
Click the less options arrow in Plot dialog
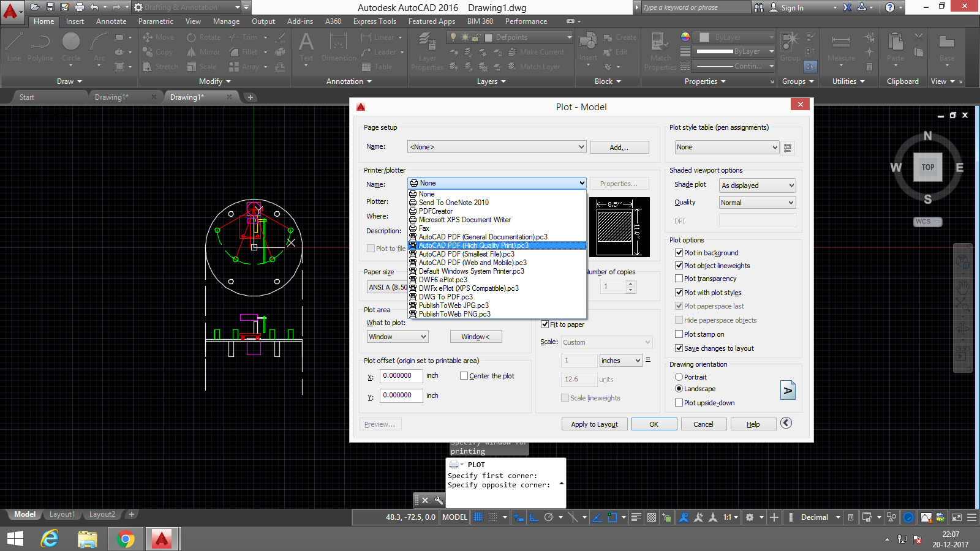[x=786, y=423]
